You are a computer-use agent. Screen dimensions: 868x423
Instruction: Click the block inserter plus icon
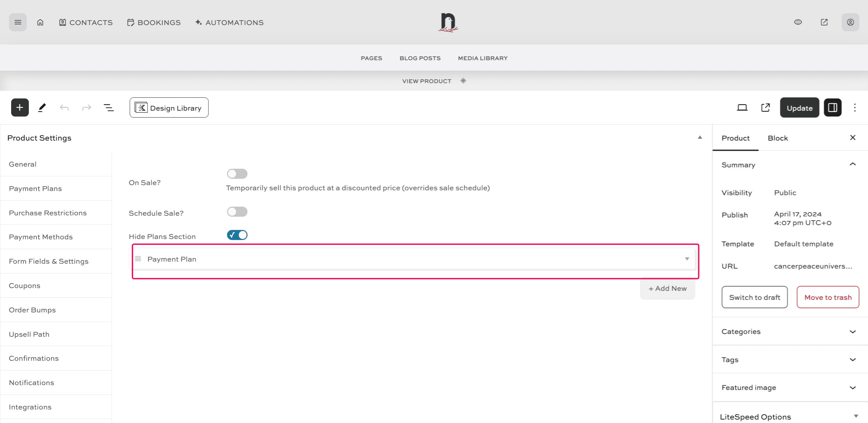20,107
